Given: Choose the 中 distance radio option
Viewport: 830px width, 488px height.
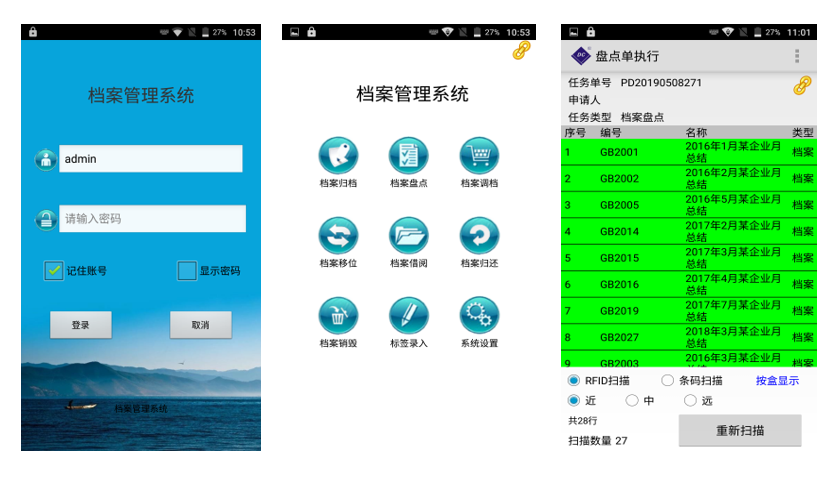Looking at the screenshot, I should 632,401.
